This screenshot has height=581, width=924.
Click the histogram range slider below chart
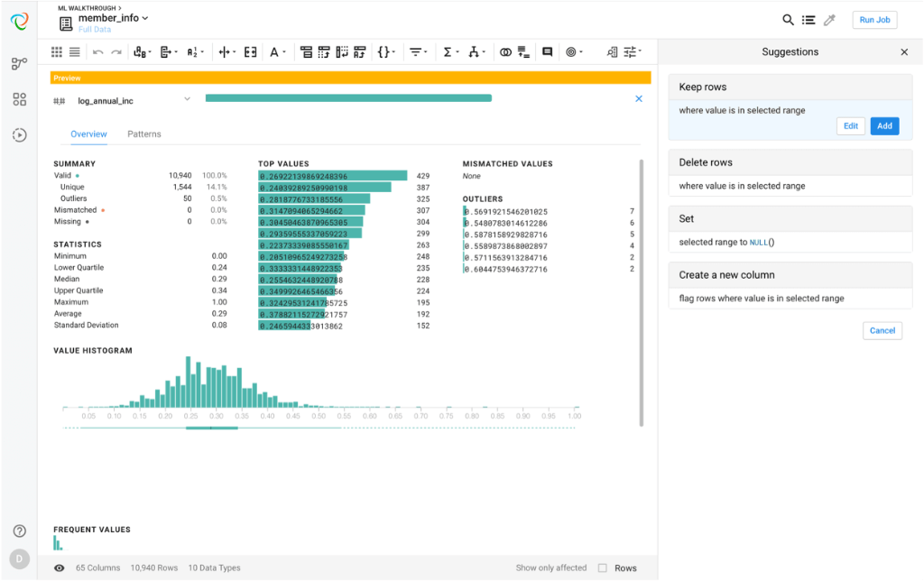pos(211,428)
